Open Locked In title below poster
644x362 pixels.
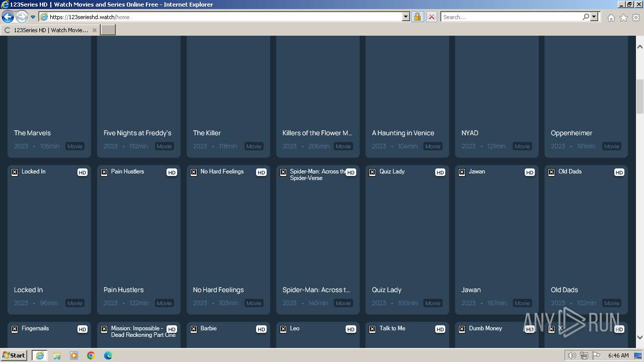point(28,290)
